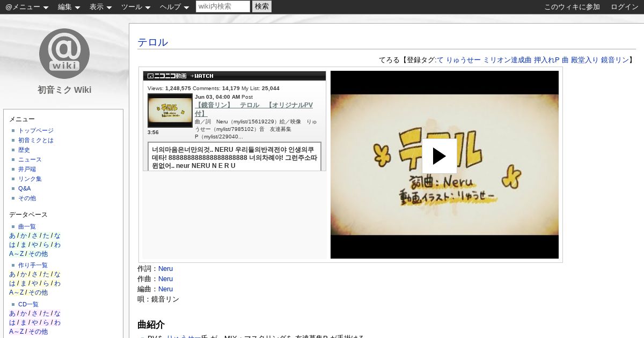Open ニュース sidebar link

pyautogui.click(x=30, y=159)
